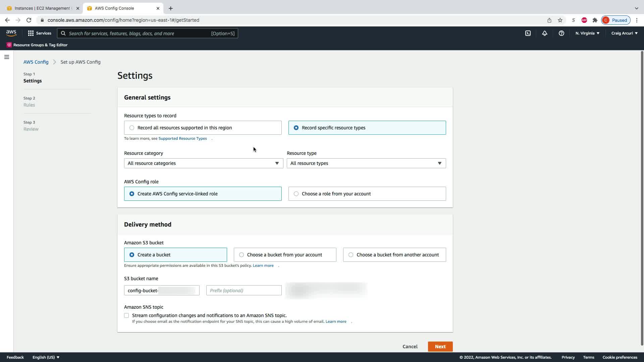
Task: Open browser extensions puzzle icon
Action: 595,20
